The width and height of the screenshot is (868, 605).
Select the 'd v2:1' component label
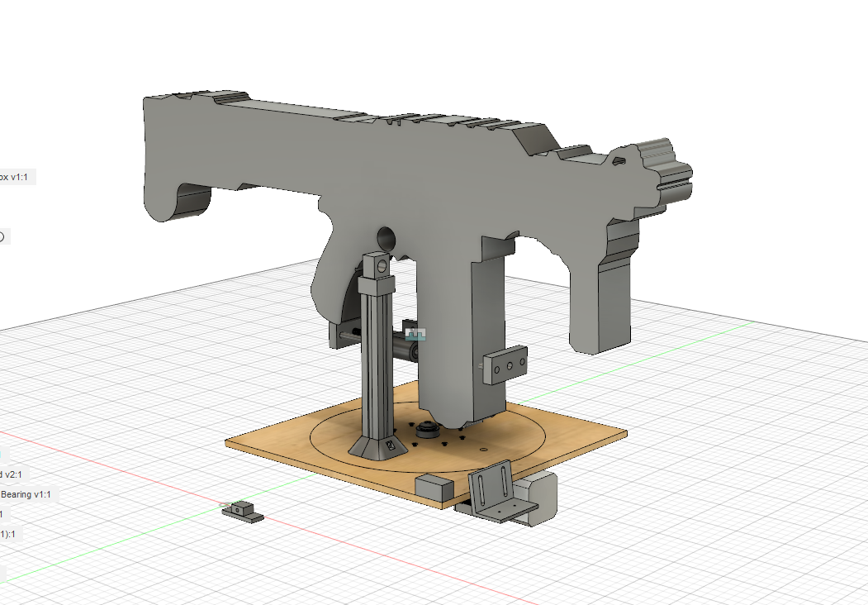click(x=12, y=474)
